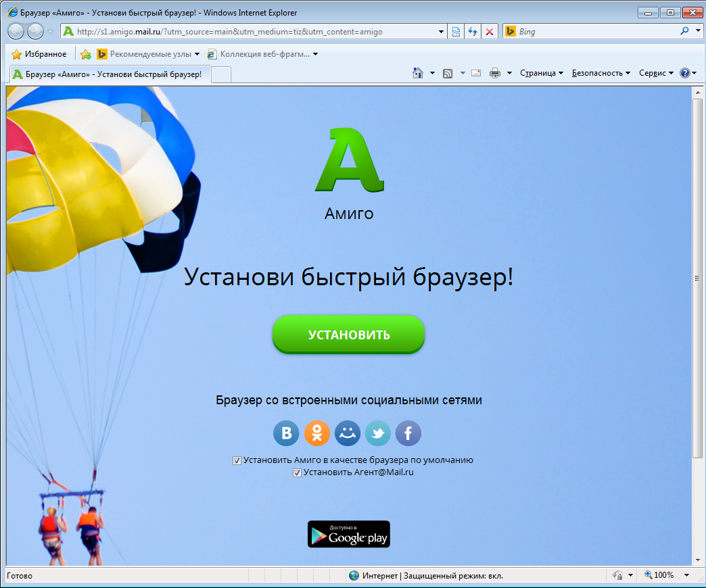
Task: Click the Home icon in command bar
Action: pyautogui.click(x=418, y=73)
